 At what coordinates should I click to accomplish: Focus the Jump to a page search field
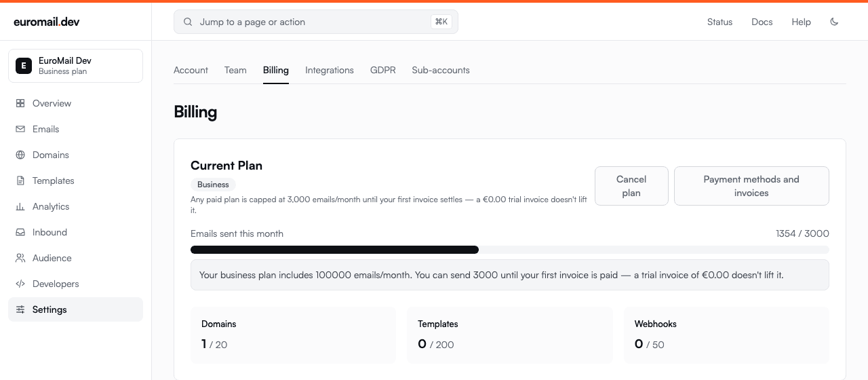point(316,22)
